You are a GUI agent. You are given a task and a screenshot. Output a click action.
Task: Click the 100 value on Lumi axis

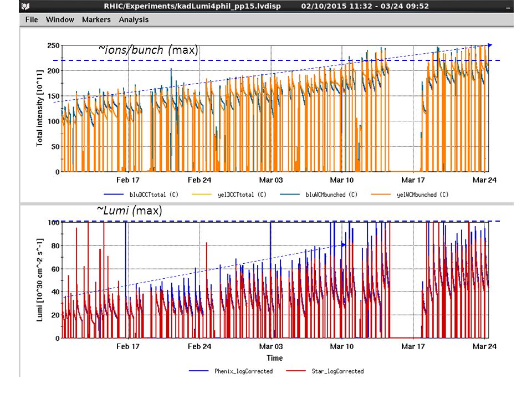tap(53, 223)
